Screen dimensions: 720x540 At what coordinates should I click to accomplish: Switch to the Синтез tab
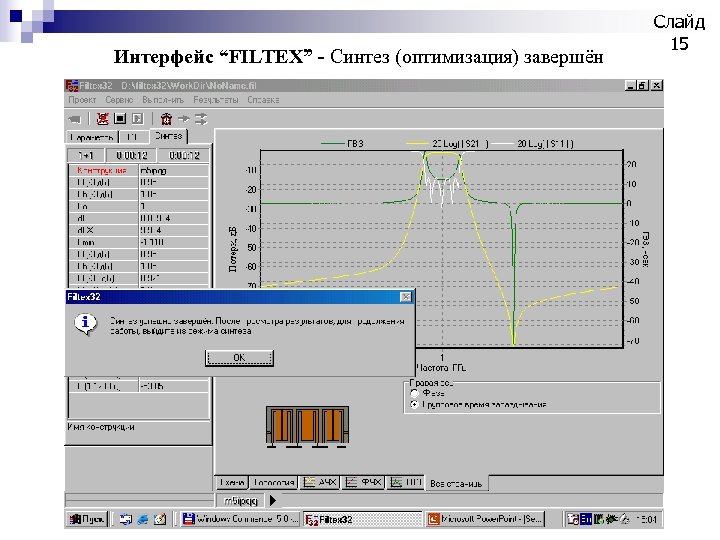[x=169, y=136]
